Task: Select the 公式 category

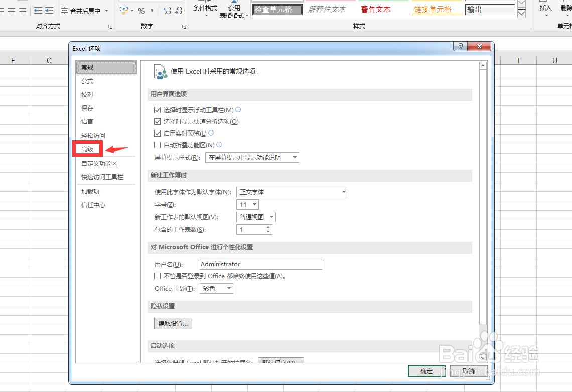Action: [x=106, y=81]
